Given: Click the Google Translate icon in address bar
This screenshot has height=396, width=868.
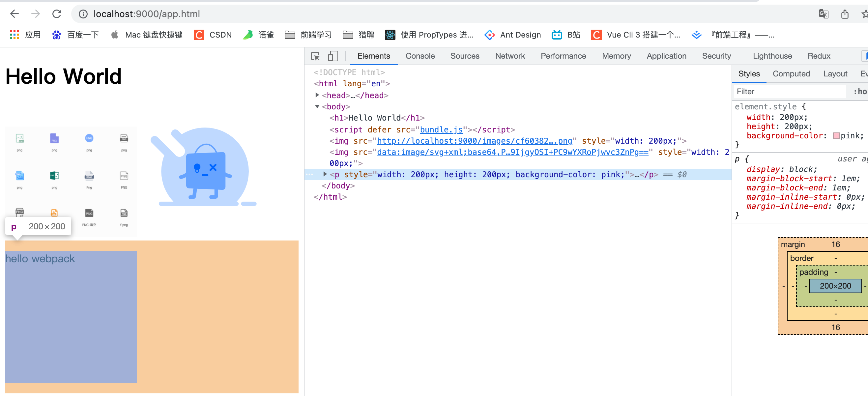Looking at the screenshot, I should click(824, 14).
